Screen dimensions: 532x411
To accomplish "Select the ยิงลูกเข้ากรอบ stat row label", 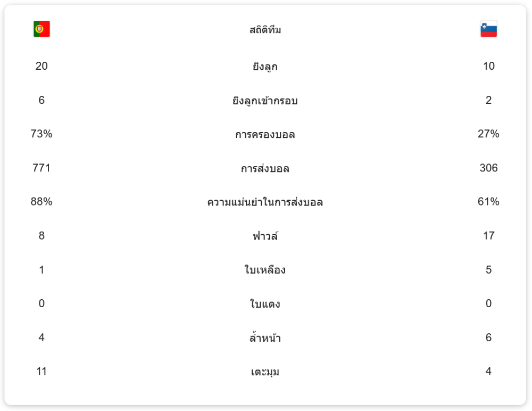I will coord(265,101).
